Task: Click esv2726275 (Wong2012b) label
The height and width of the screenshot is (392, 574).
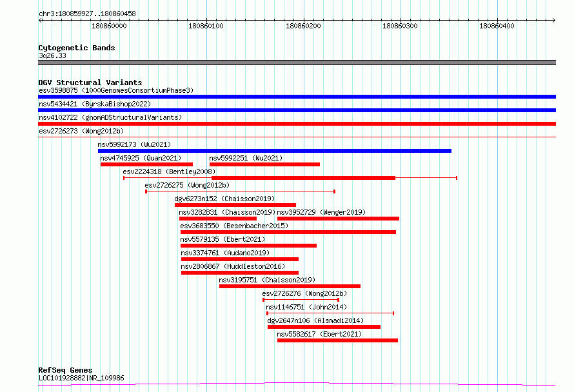Action: 187,185
